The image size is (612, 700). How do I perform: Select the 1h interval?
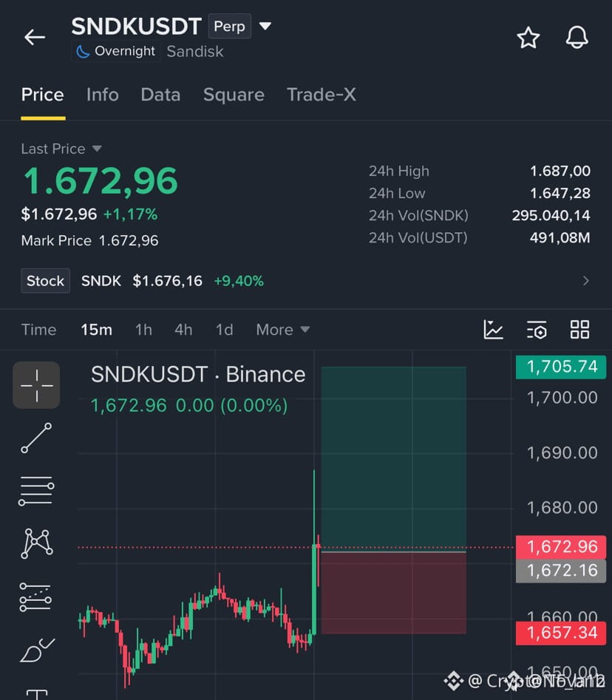143,330
